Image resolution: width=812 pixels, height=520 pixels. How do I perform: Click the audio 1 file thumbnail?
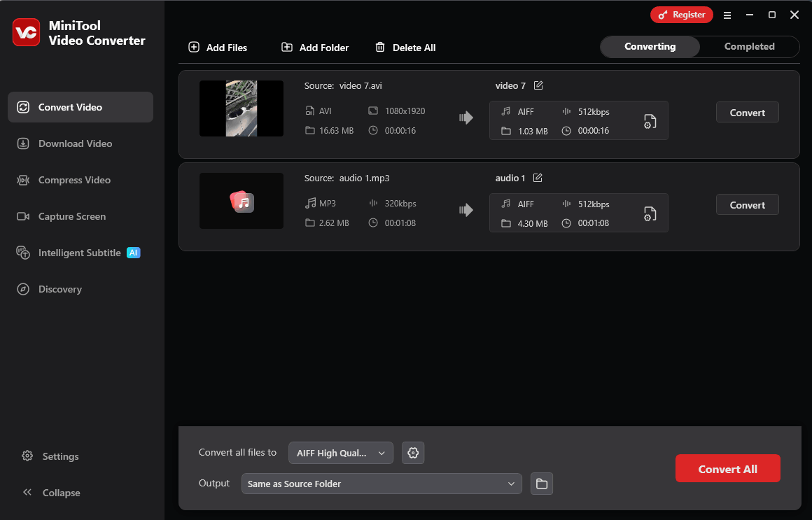click(x=241, y=201)
